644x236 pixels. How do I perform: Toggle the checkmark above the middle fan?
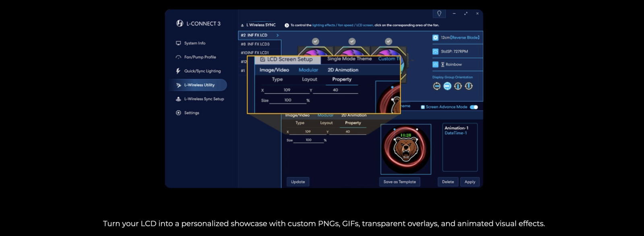pos(352,41)
